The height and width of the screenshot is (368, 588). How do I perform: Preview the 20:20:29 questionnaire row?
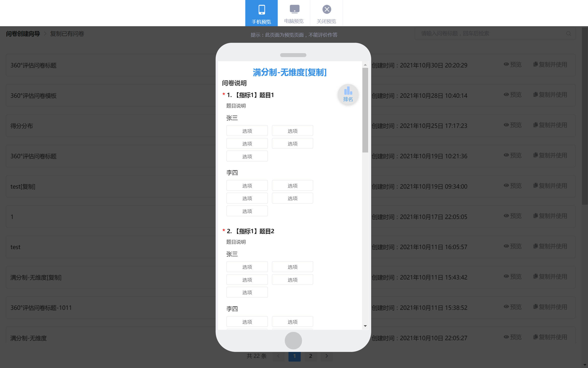pos(513,64)
